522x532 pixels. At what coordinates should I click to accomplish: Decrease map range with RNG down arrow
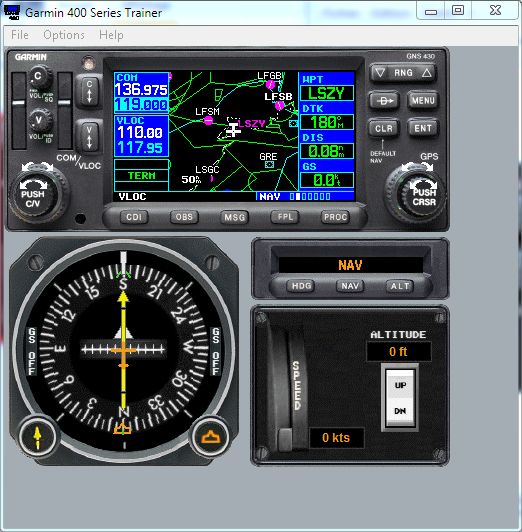pos(380,73)
